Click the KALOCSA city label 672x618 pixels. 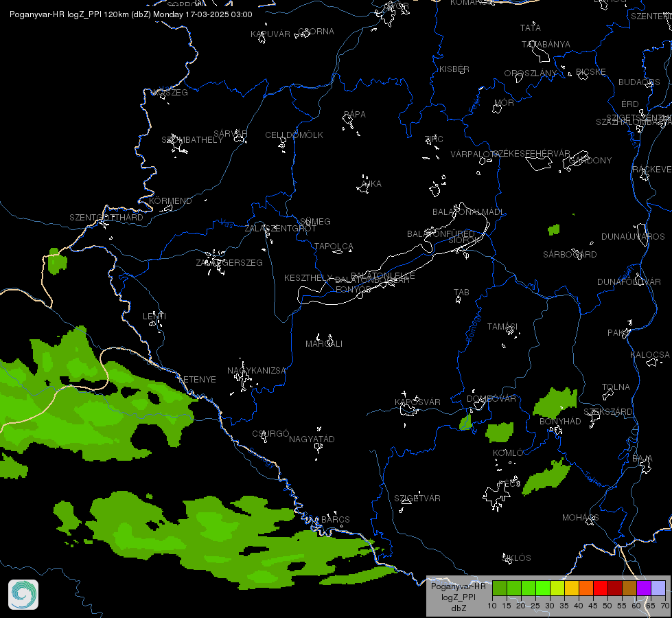pyautogui.click(x=650, y=355)
